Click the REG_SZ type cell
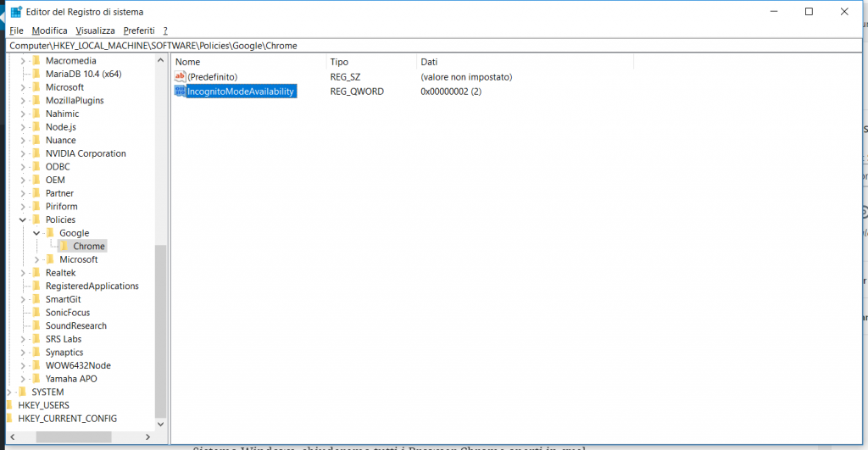868x450 pixels. tap(346, 77)
